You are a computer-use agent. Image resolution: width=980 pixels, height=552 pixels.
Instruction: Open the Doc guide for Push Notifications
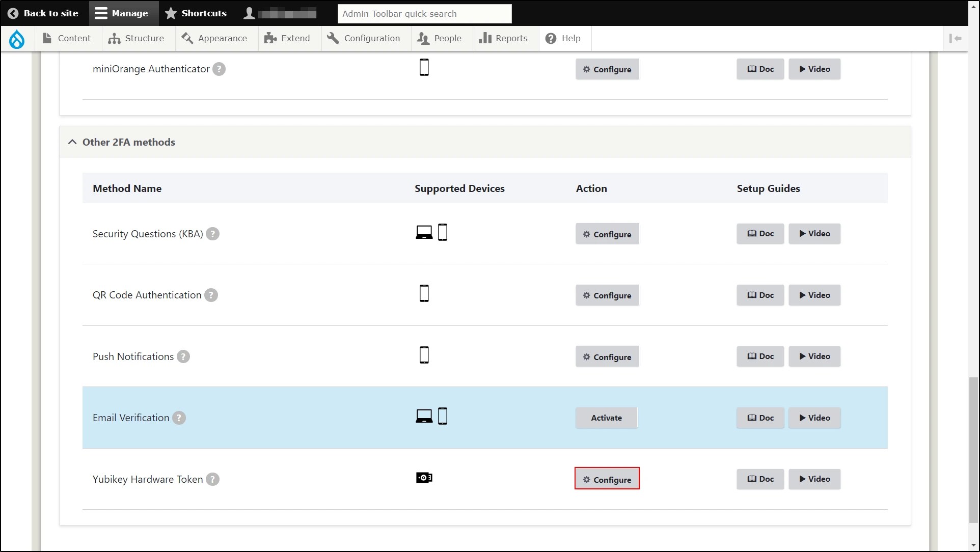pyautogui.click(x=760, y=356)
